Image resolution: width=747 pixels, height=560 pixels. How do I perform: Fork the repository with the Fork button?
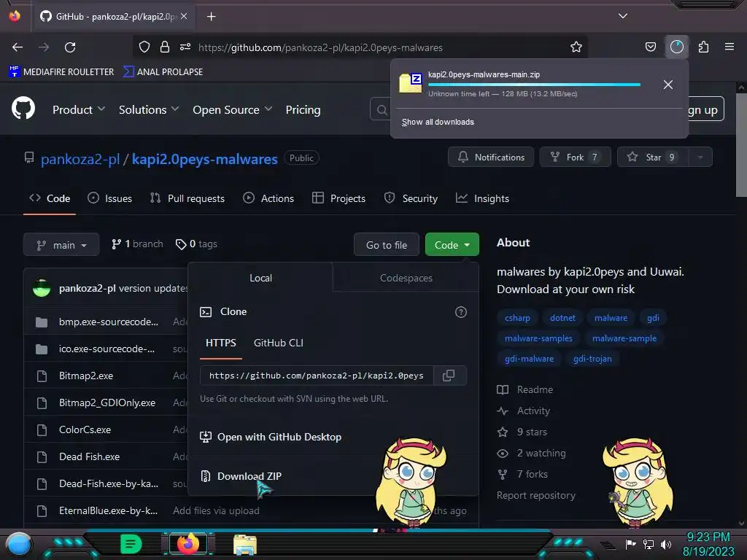point(575,157)
